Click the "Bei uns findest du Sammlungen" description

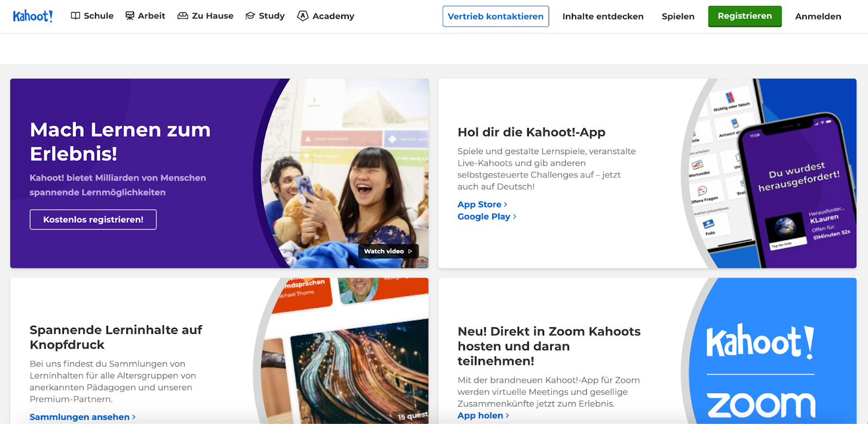coord(113,381)
